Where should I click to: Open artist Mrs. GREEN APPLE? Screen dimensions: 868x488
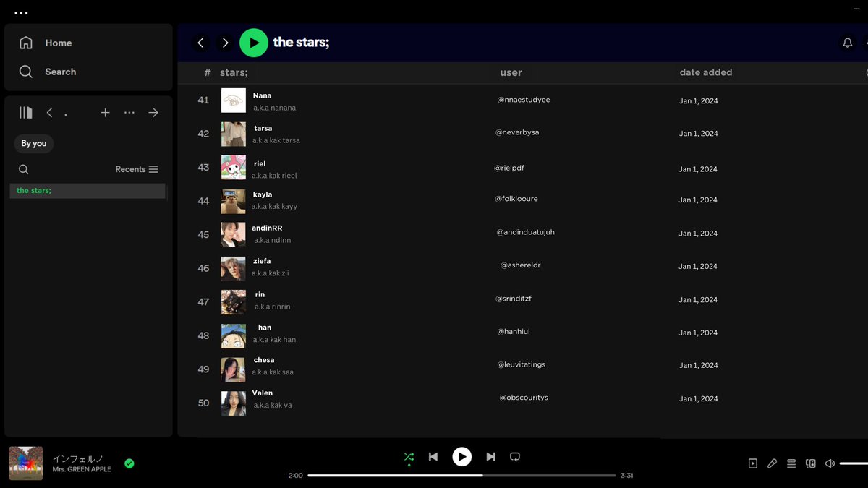(82, 469)
